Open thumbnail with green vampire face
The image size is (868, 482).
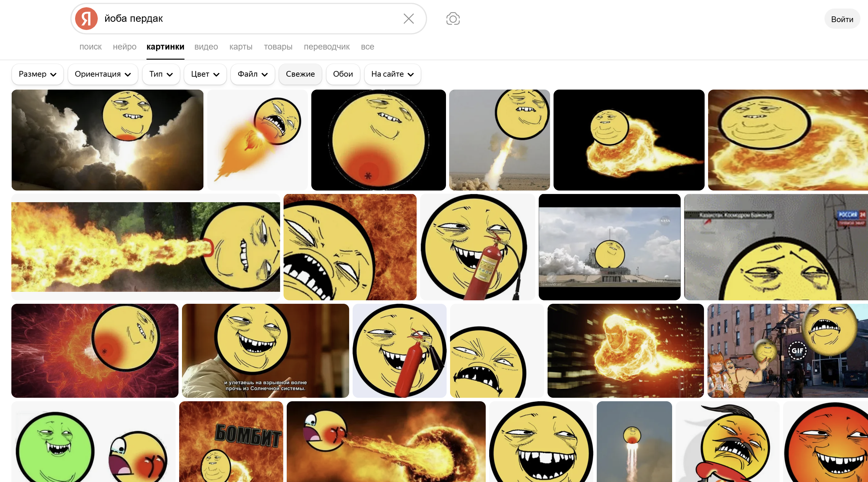93,442
